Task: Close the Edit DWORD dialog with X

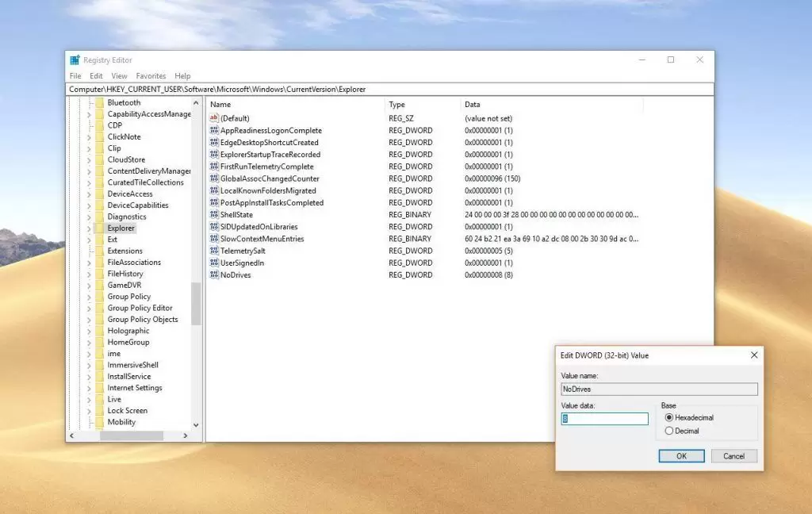Action: (754, 355)
